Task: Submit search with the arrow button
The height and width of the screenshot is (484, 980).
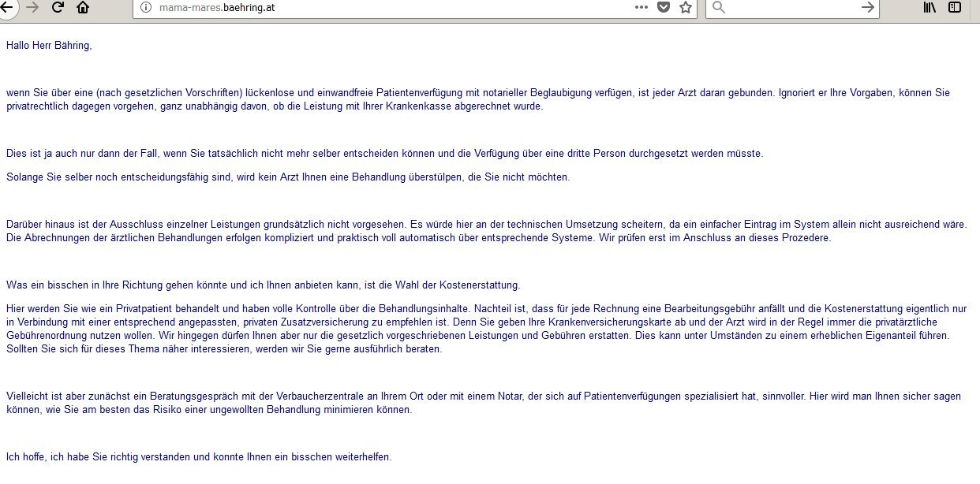Action: click(868, 7)
